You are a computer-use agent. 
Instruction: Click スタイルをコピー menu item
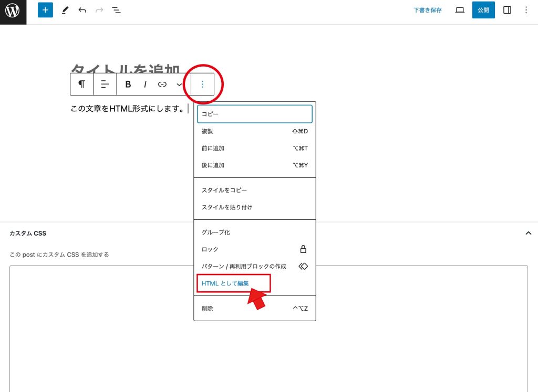pyautogui.click(x=255, y=190)
